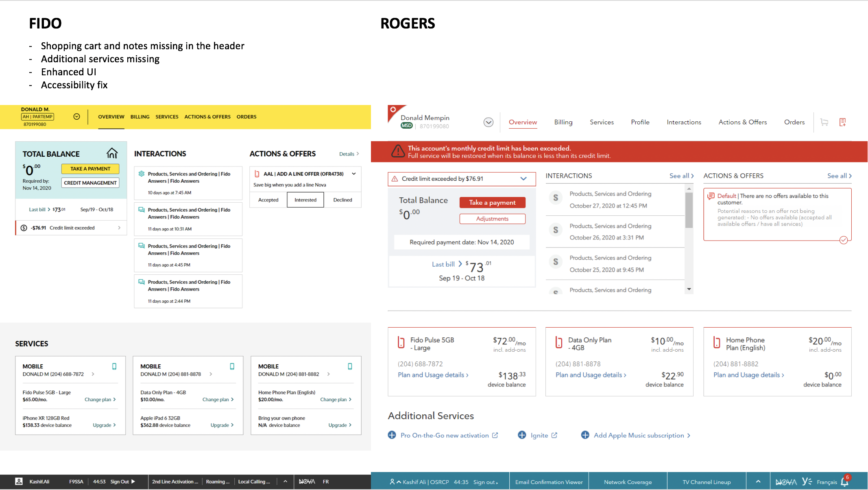
Task: Click the mobile phone icon for (204) 688-7872 in Fido
Action: (114, 366)
